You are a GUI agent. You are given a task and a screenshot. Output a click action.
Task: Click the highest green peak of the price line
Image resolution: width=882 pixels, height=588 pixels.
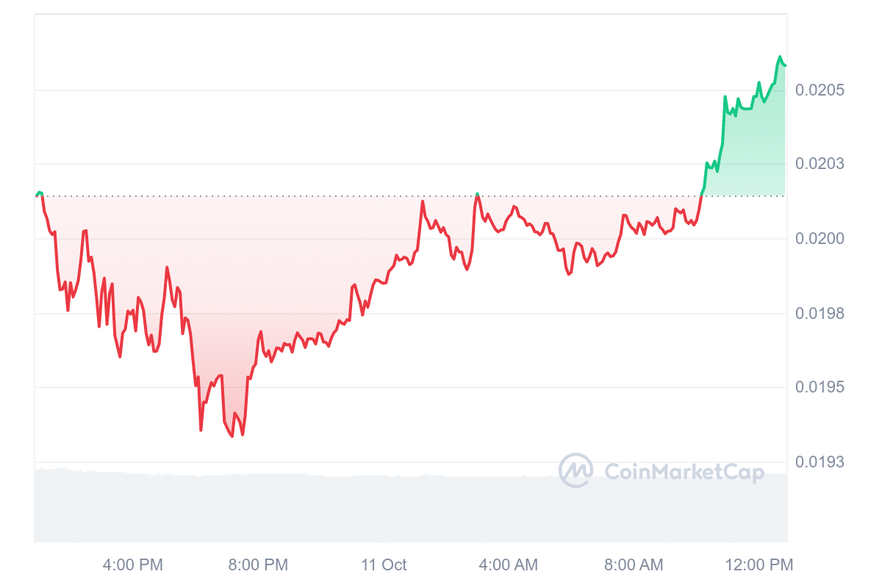(x=780, y=57)
